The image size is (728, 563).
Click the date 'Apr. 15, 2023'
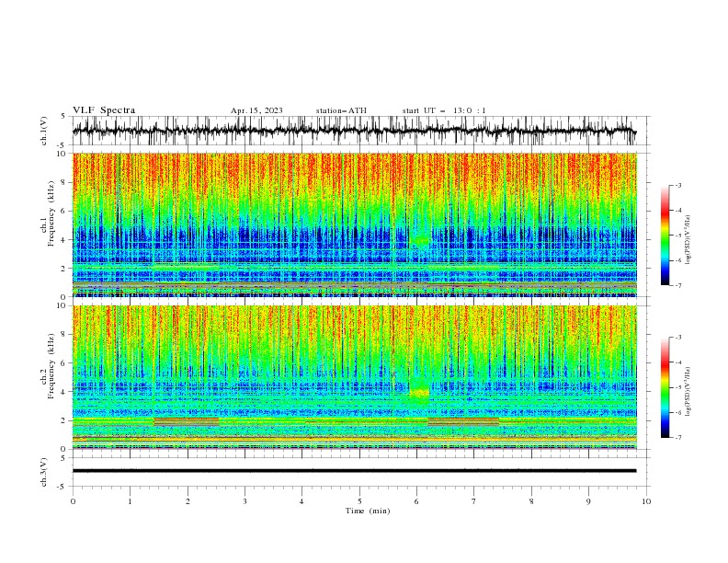[256, 110]
